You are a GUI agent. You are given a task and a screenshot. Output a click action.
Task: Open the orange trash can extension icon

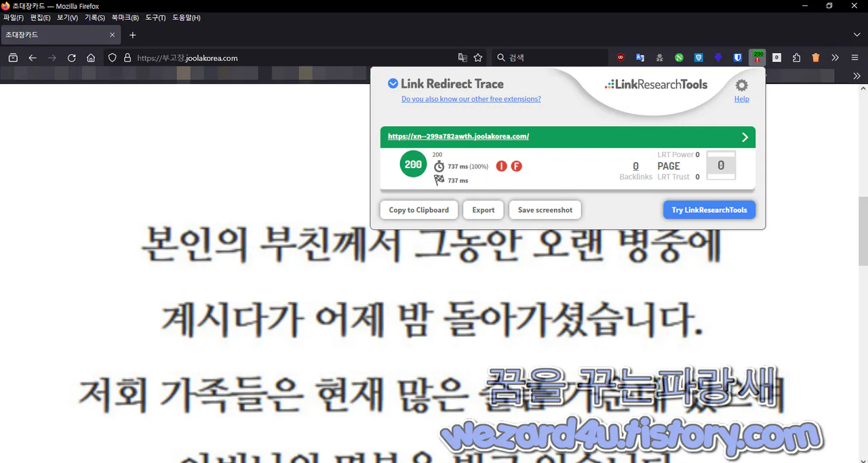coord(816,58)
